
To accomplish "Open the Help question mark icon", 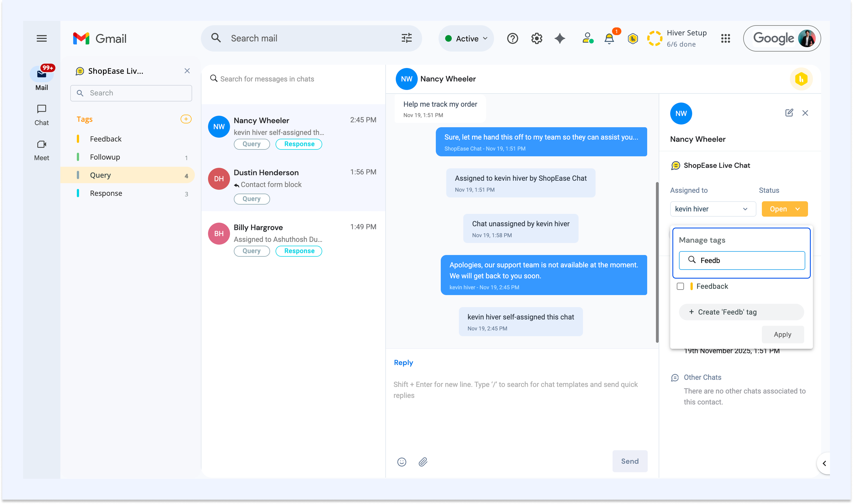I will (512, 38).
